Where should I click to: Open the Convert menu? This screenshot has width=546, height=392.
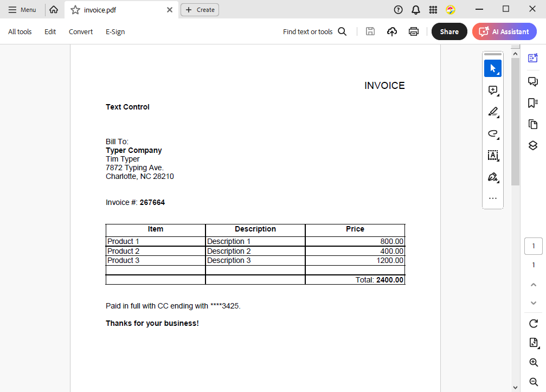81,31
